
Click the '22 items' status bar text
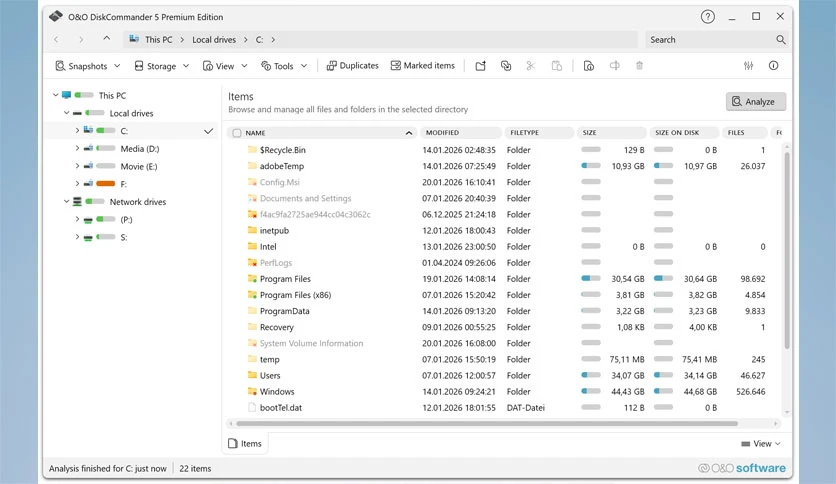(x=195, y=469)
